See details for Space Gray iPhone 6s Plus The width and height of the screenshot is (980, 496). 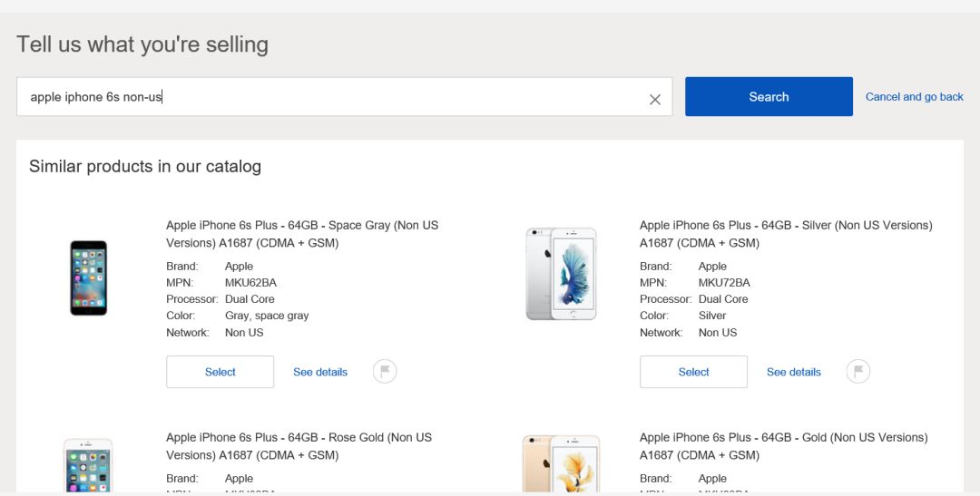(320, 372)
